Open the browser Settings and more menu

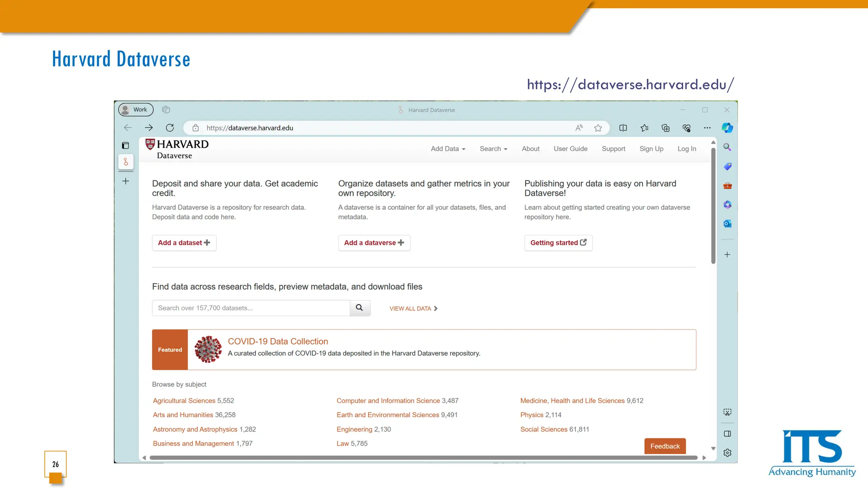point(707,128)
